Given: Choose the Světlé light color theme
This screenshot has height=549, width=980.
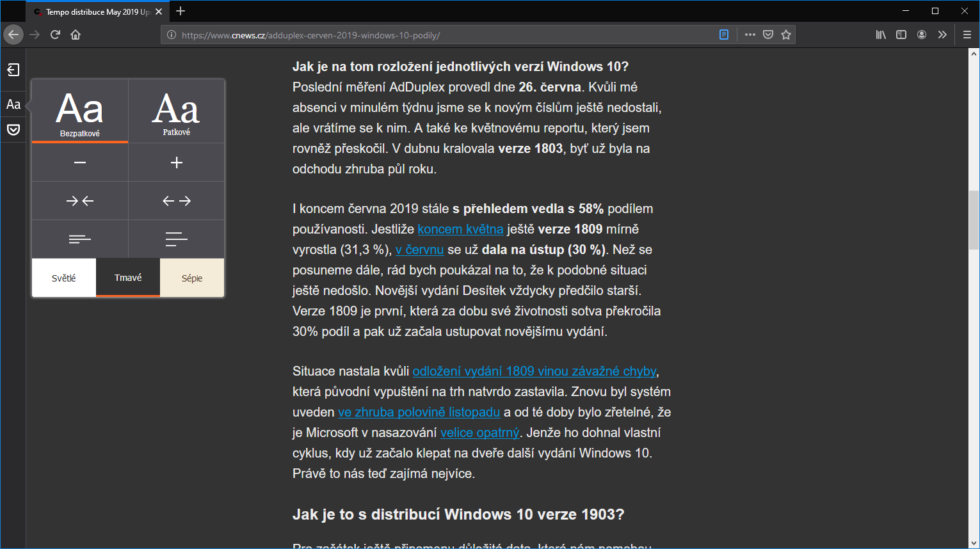Looking at the screenshot, I should click(x=64, y=278).
